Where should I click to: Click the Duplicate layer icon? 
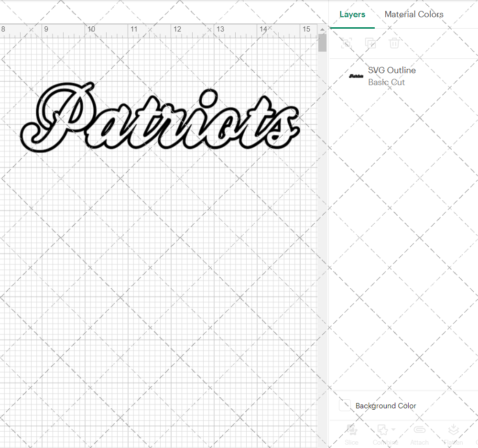[x=370, y=43]
